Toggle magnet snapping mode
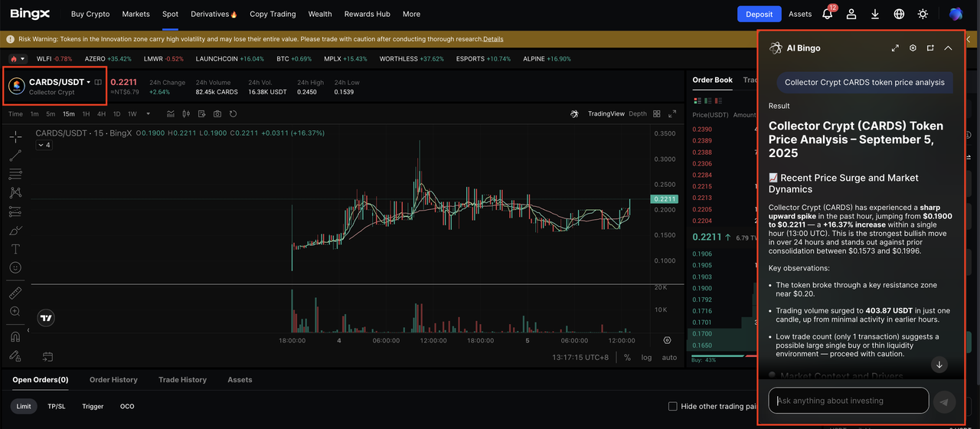 click(15, 336)
